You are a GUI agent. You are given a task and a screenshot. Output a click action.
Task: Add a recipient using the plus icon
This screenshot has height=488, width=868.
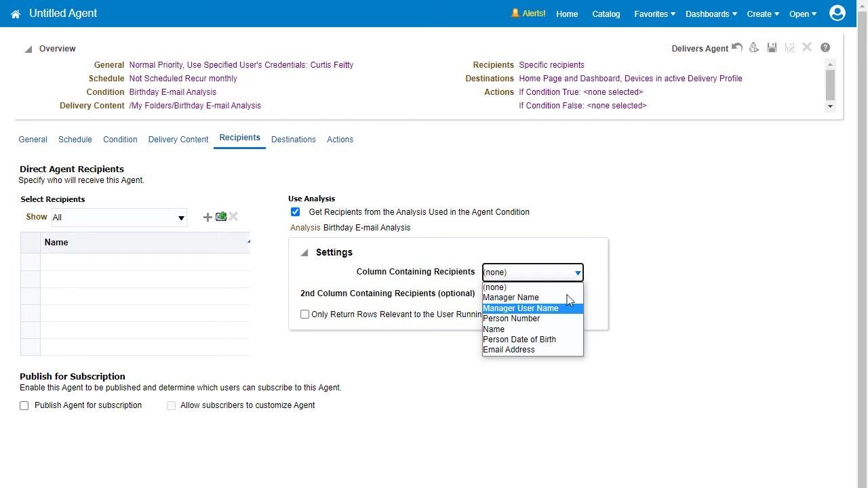[x=208, y=217]
